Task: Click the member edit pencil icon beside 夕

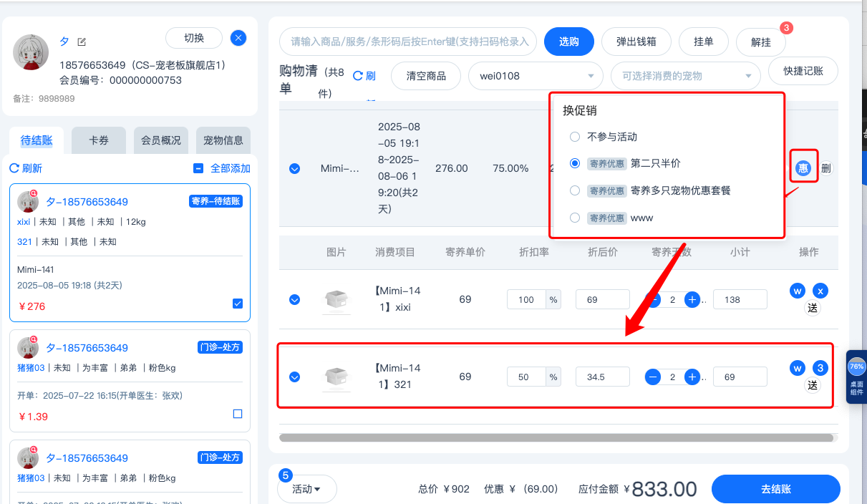Action: [82, 42]
